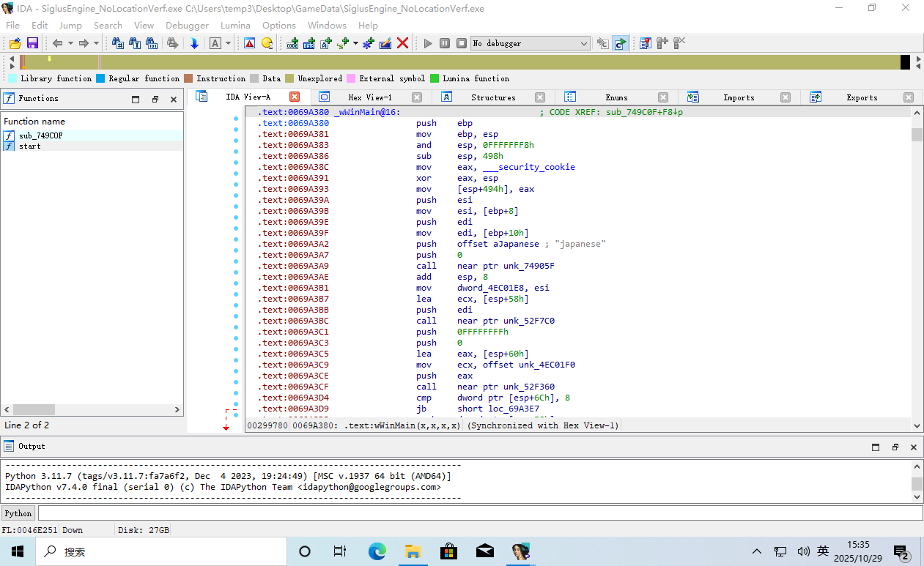Toggle the highlighted source-level debugging button

pyautogui.click(x=620, y=43)
